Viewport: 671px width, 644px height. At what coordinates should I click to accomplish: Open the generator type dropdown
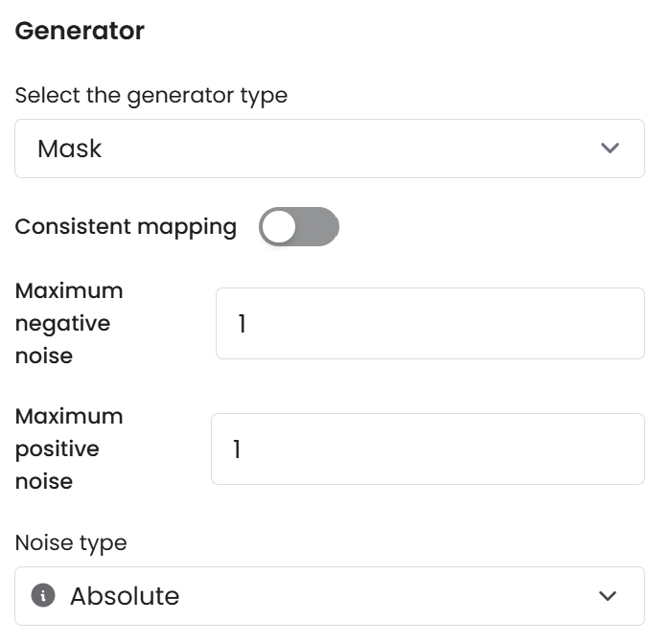(329, 149)
